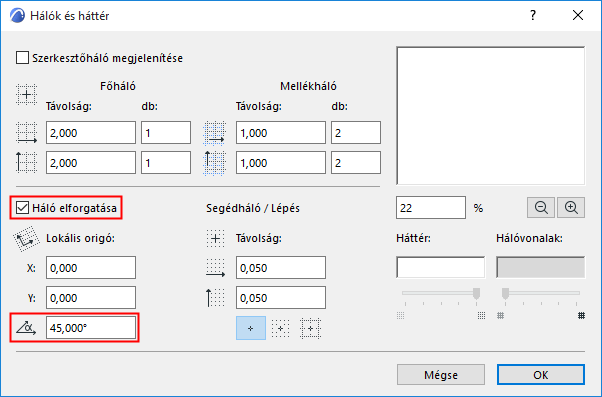The image size is (602, 397).
Task: Click the Mellékháló vertical db field
Action: (x=356, y=162)
